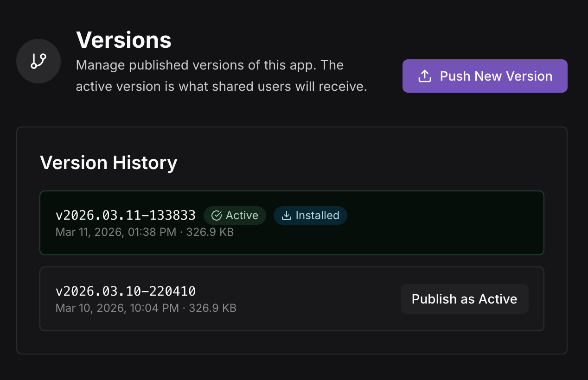
Task: Click the Mar 11, 2026 01:38 PM timestamp
Action: (x=116, y=232)
